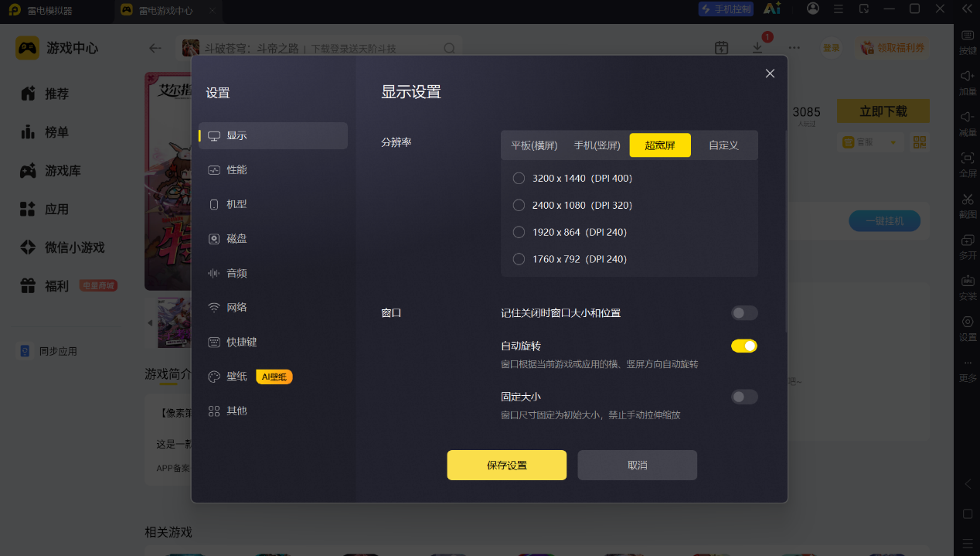Screen dimensions: 980x556
Task: Click the 立即下载 button
Action: (883, 111)
